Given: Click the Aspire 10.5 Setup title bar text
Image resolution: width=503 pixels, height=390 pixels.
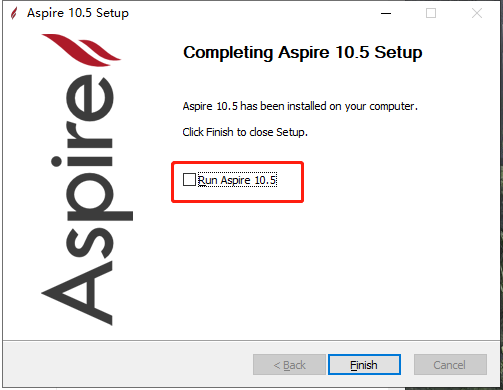Looking at the screenshot, I should coord(78,13).
